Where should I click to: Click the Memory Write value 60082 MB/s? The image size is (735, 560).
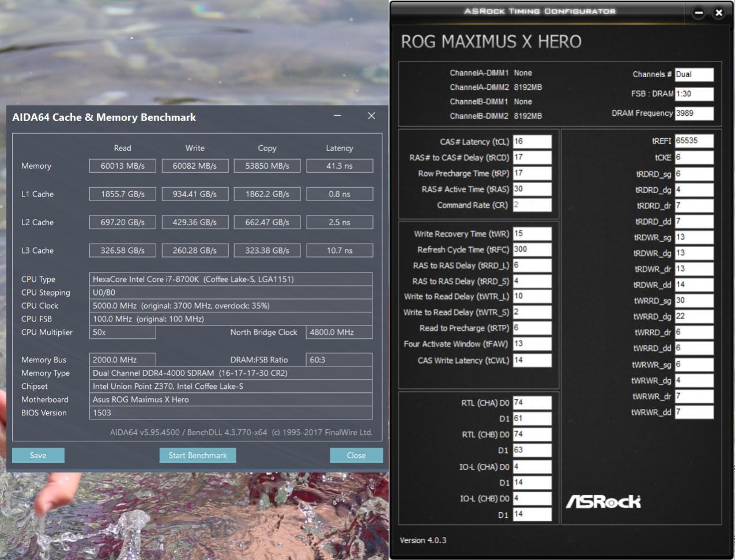coord(195,166)
